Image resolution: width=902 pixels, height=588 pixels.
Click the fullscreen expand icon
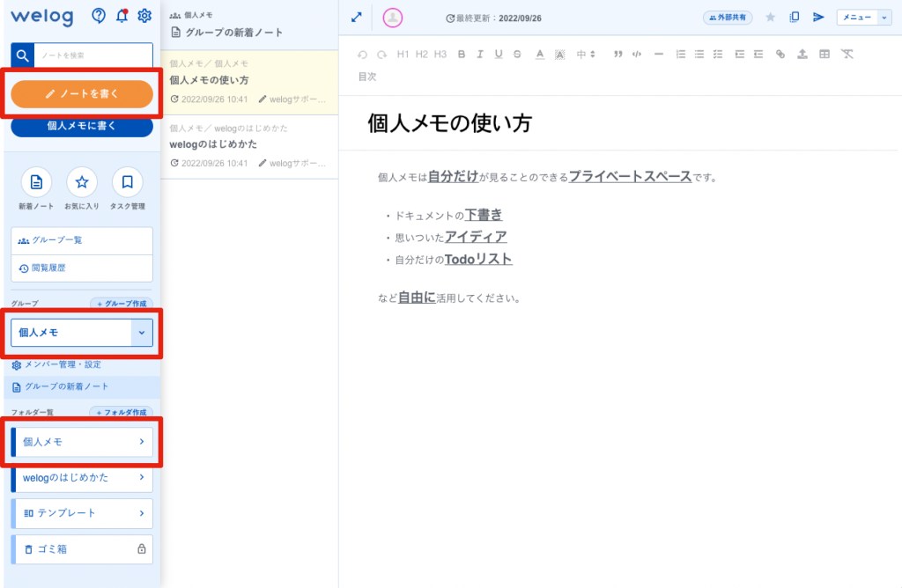[356, 17]
